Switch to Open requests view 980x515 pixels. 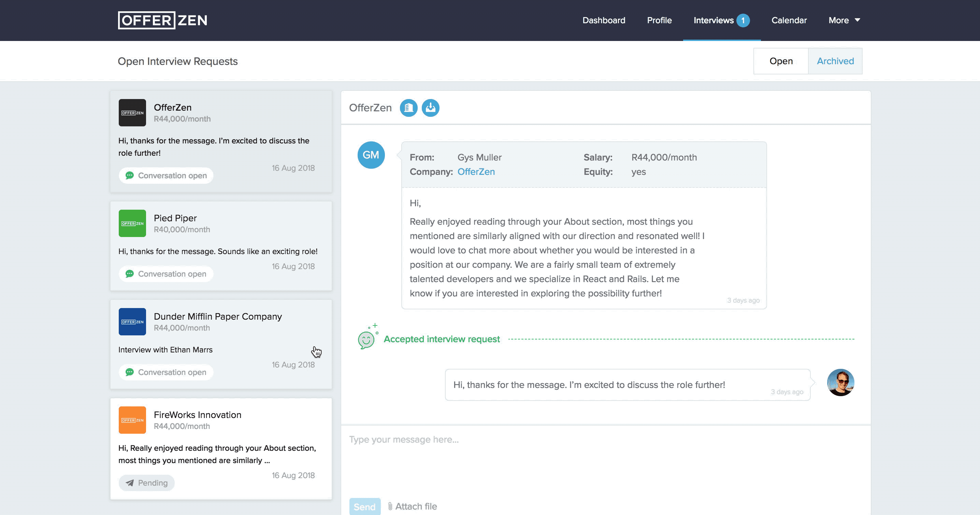[x=781, y=61]
